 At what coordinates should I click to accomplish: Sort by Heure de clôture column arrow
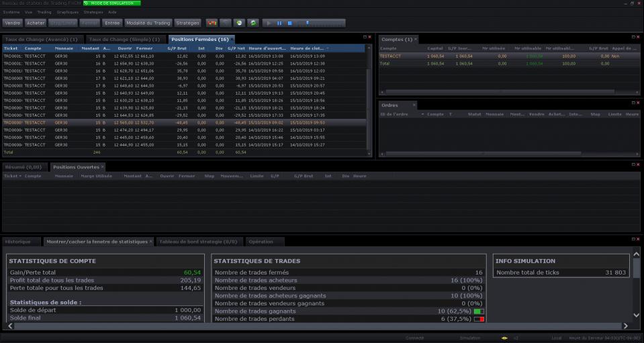328,48
